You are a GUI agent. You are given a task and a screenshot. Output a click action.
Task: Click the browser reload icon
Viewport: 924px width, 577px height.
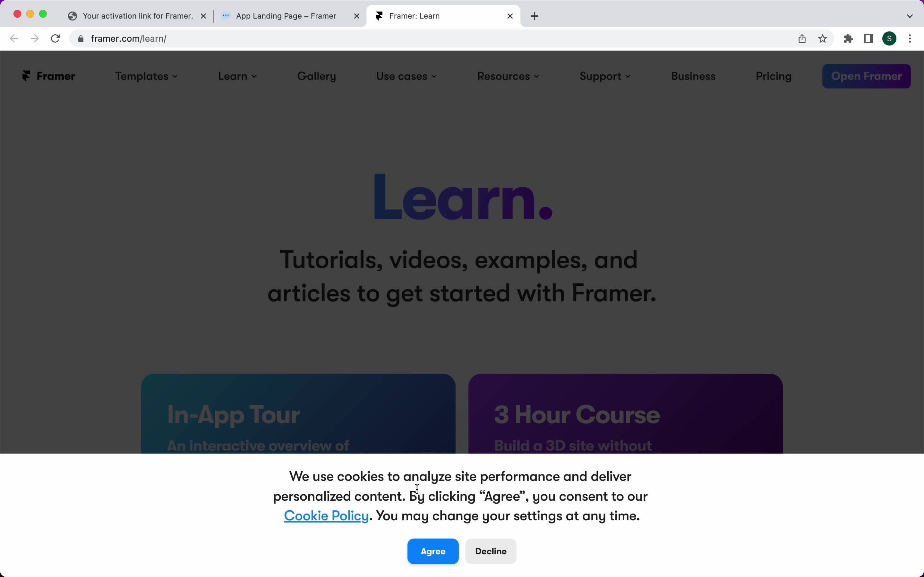(x=56, y=38)
